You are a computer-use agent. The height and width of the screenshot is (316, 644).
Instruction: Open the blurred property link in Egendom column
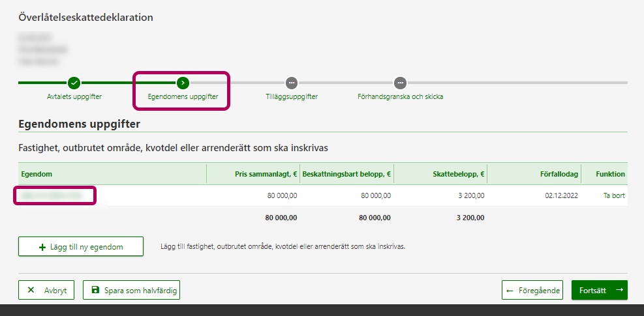pyautogui.click(x=55, y=195)
